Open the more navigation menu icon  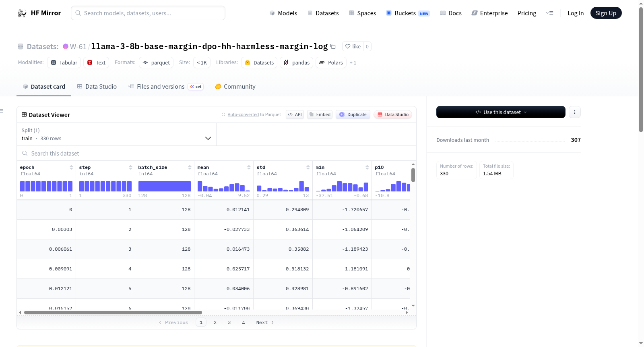pyautogui.click(x=549, y=13)
